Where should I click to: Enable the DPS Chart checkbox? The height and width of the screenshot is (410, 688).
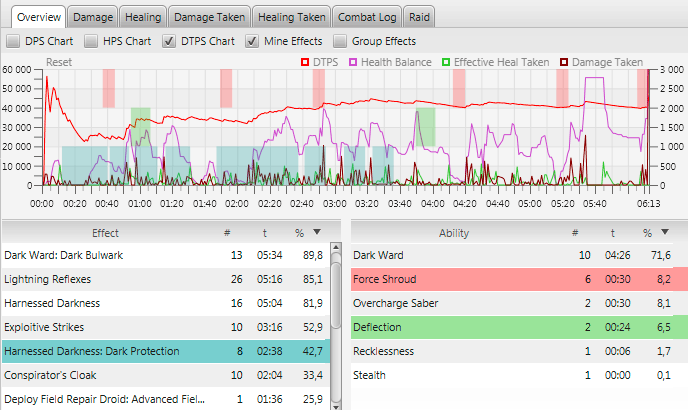[13, 41]
